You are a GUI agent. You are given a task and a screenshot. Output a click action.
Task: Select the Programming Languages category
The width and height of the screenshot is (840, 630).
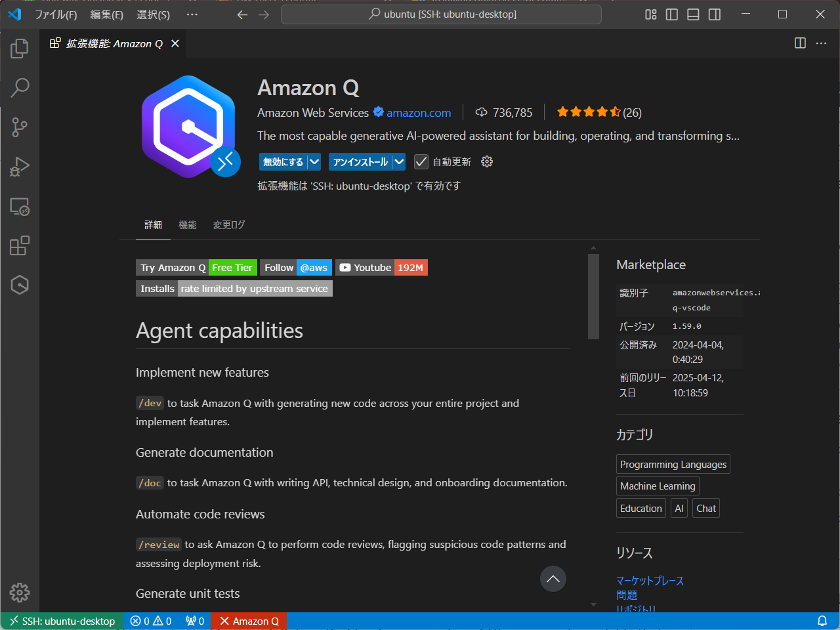(673, 464)
